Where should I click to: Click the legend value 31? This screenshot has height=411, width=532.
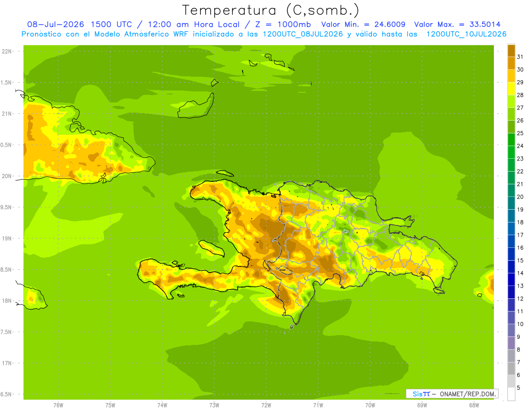click(x=520, y=57)
